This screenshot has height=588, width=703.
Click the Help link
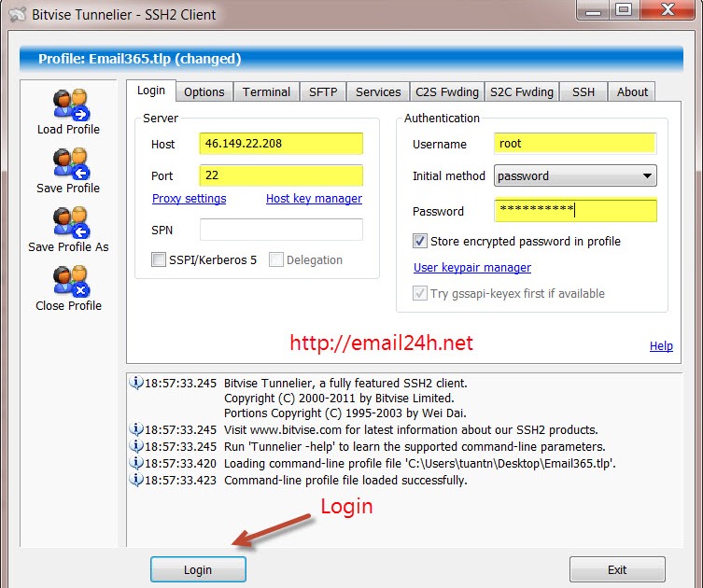coord(661,346)
